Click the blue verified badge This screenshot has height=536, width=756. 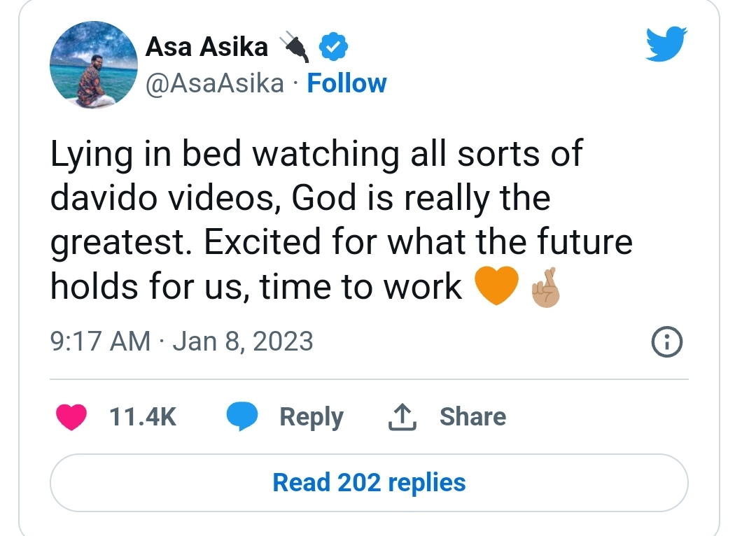tap(334, 47)
